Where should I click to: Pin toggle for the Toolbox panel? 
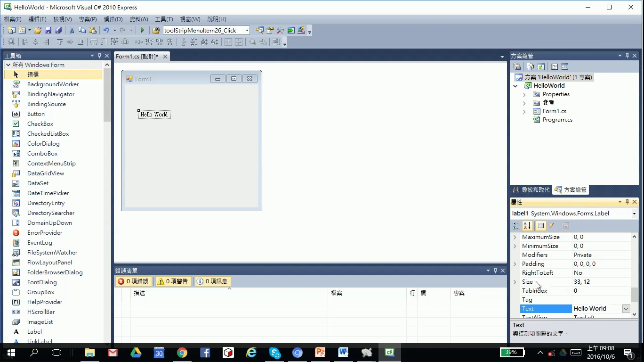coord(100,56)
